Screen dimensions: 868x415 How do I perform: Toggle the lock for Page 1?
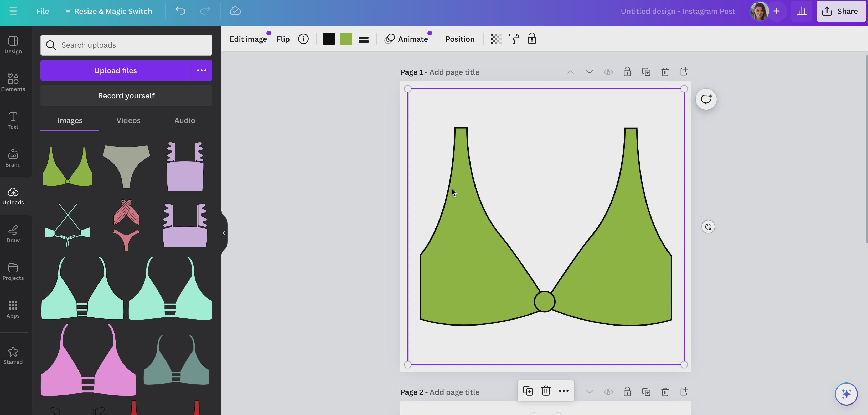click(x=627, y=72)
